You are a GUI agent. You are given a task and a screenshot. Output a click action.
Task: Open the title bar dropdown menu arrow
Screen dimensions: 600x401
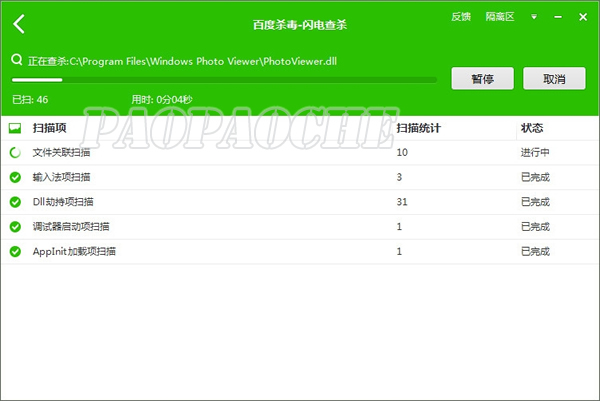[x=534, y=17]
